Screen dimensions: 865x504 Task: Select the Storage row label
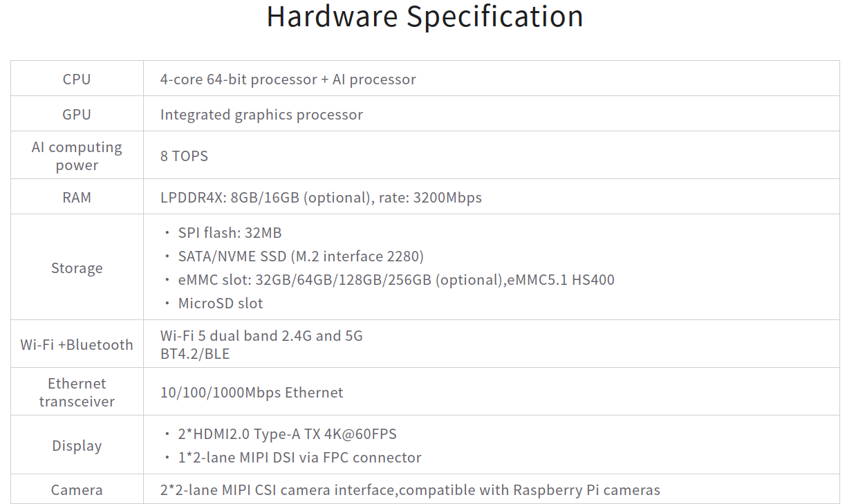pyautogui.click(x=77, y=268)
